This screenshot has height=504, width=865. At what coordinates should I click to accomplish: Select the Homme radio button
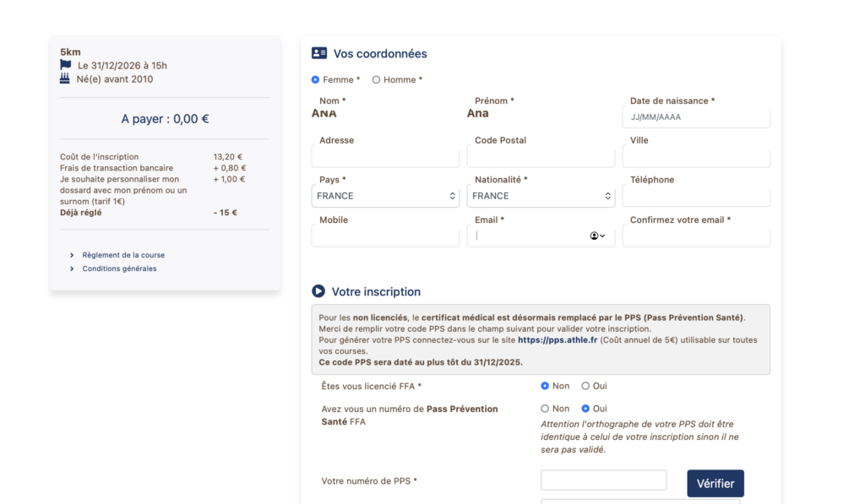(376, 79)
